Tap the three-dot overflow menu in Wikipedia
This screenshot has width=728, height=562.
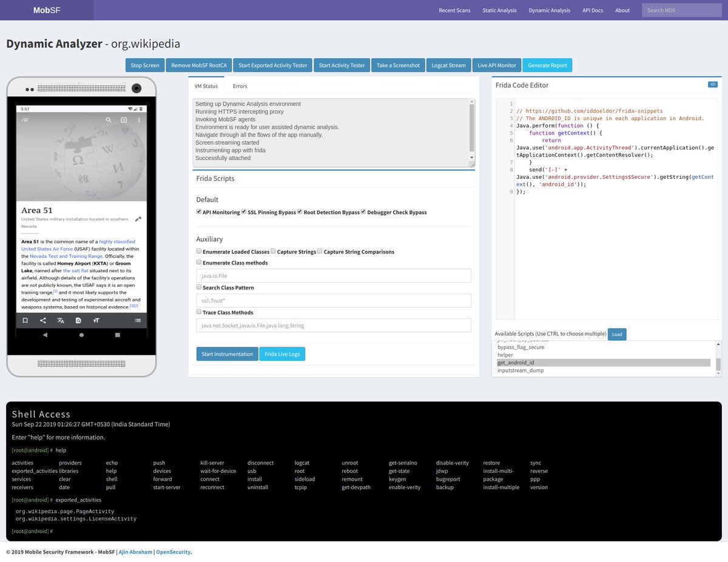[138, 119]
